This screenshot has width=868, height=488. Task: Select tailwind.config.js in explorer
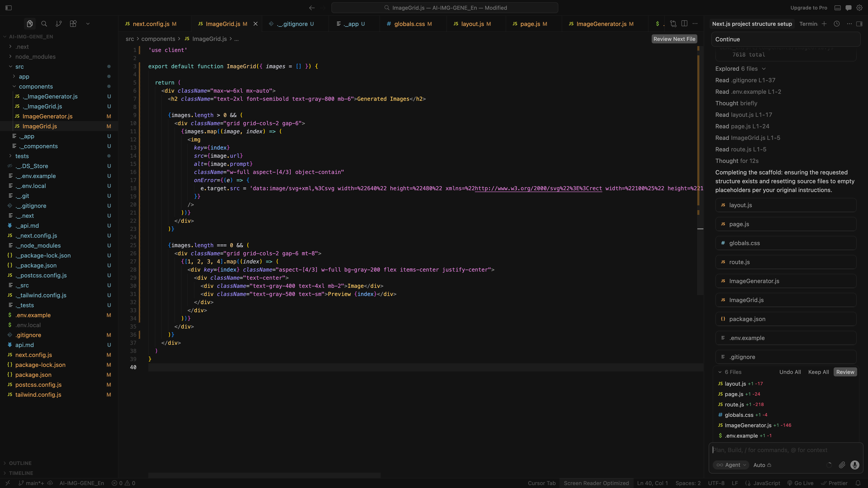coord(38,394)
